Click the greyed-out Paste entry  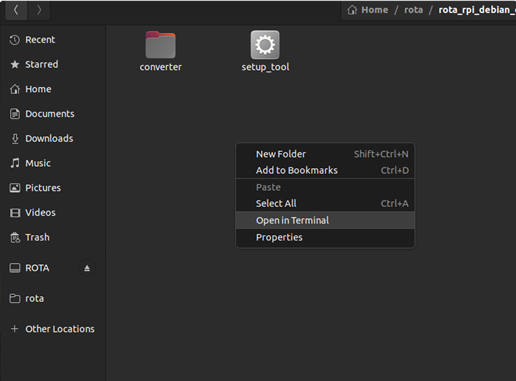325,187
